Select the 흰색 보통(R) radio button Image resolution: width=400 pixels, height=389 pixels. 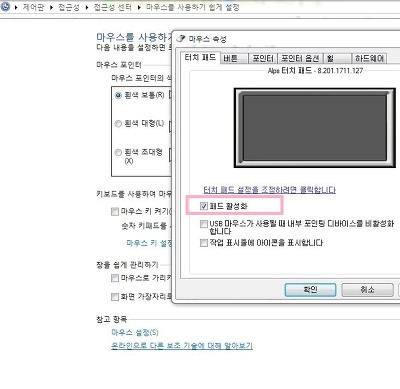coord(118,95)
